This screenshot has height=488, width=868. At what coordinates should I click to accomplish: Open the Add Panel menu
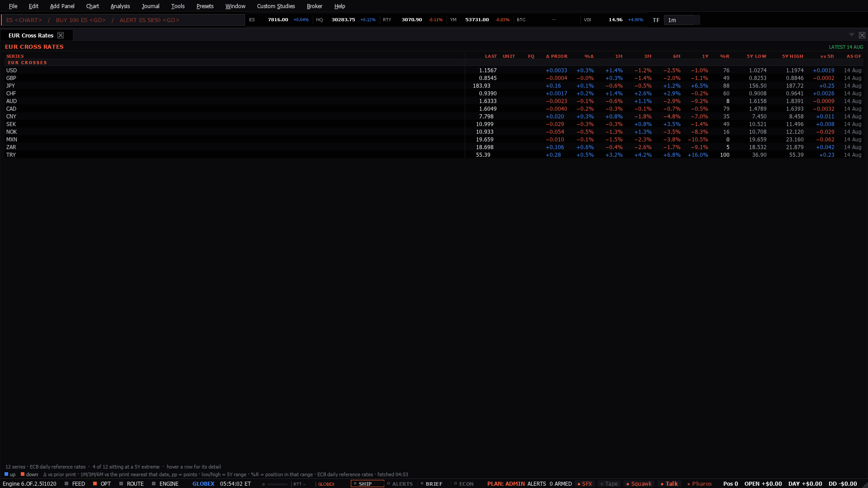(x=62, y=6)
